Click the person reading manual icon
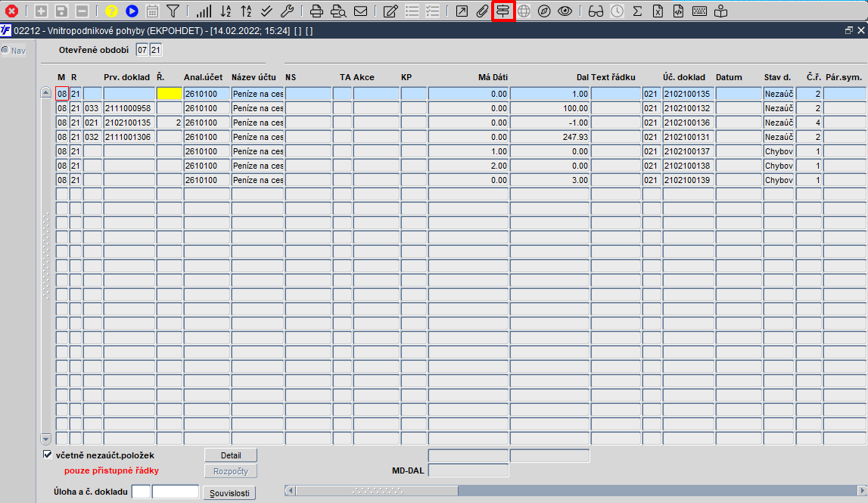The height and width of the screenshot is (503, 868). pos(720,11)
